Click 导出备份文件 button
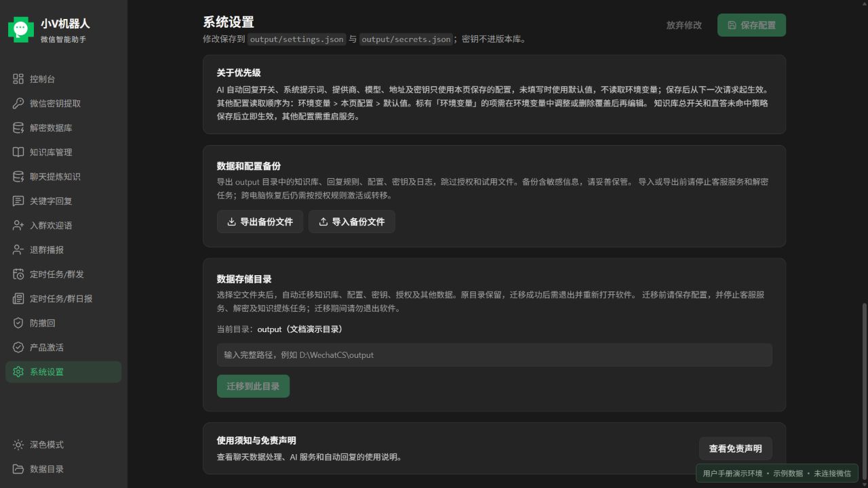Screen dimensions: 868x488 [260, 222]
